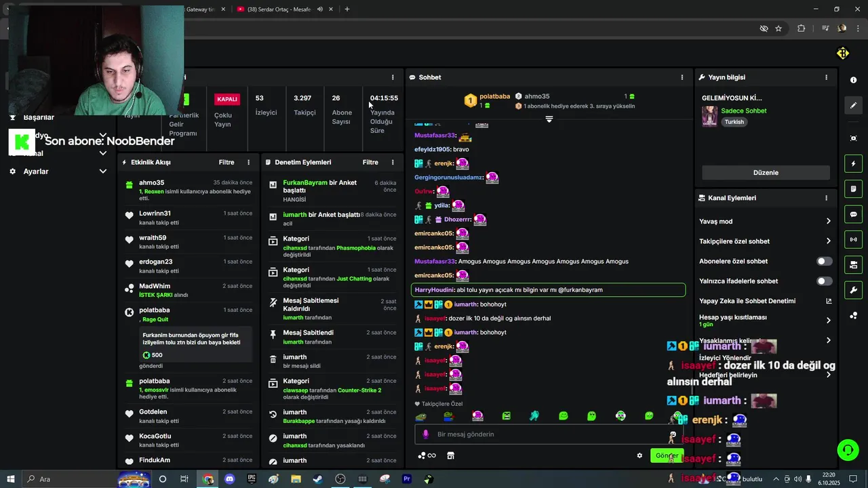
Task: Expand the Yavaş mod option
Action: (x=765, y=221)
